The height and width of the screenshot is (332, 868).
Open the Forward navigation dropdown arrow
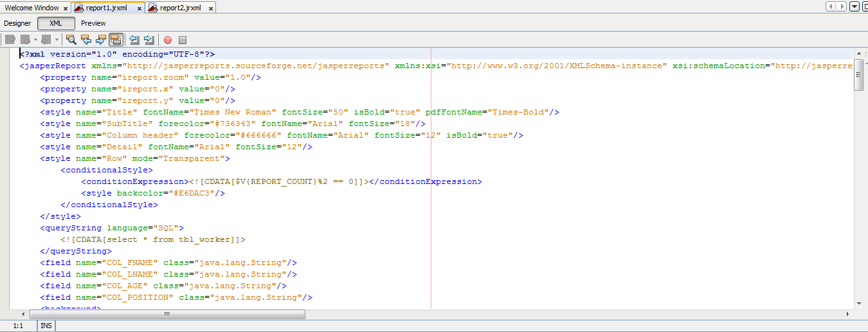click(57, 40)
